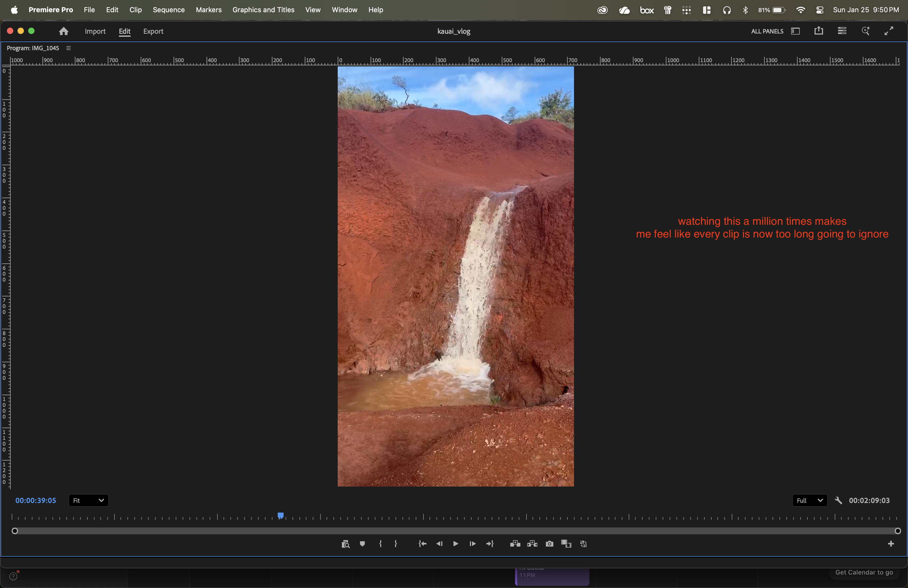Toggle full-screen video output icon
The image size is (908, 588).
point(889,31)
